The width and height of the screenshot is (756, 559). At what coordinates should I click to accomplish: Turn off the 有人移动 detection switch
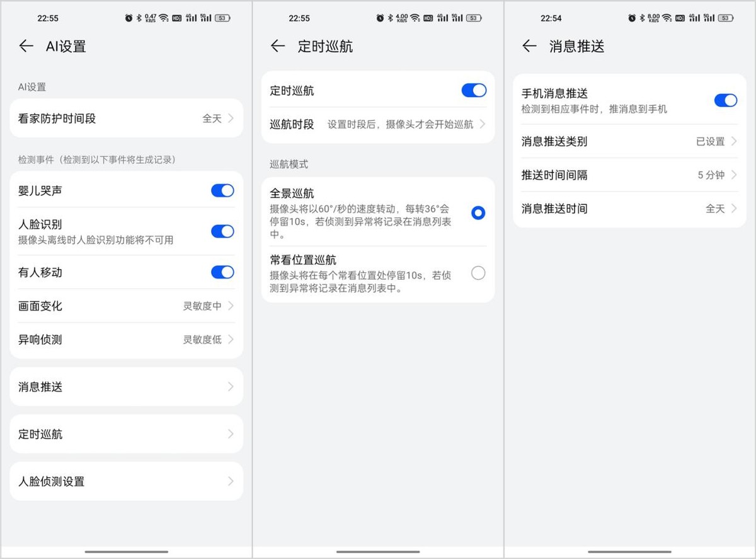[222, 272]
